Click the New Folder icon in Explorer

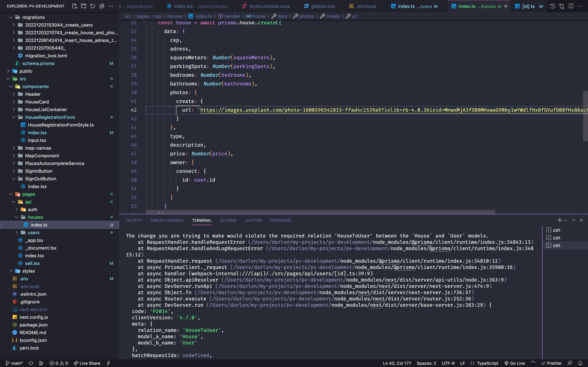[x=84, y=6]
